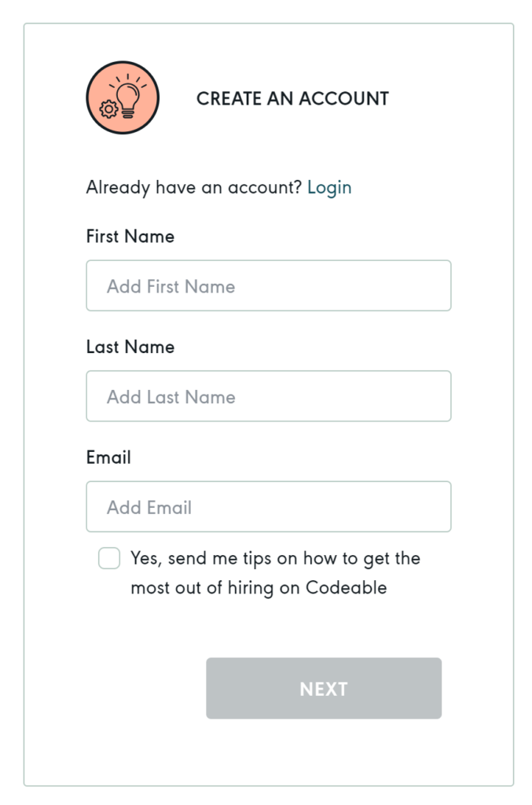Select the First Name input field

click(268, 285)
